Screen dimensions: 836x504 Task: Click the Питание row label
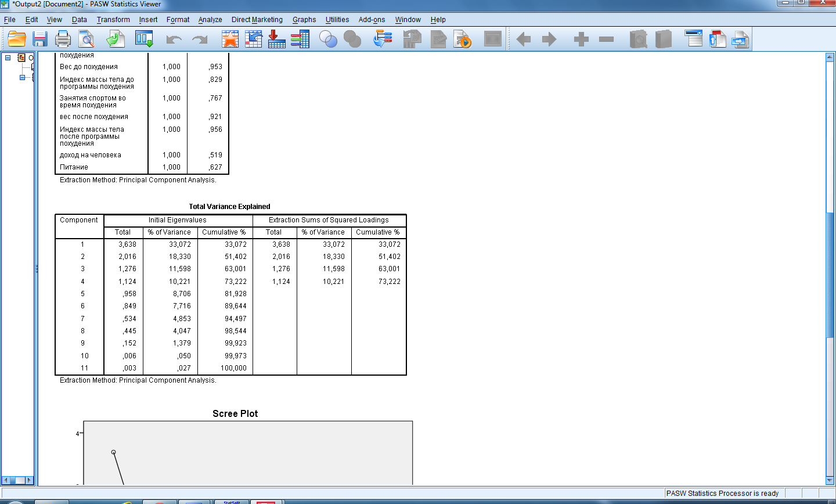coord(74,167)
